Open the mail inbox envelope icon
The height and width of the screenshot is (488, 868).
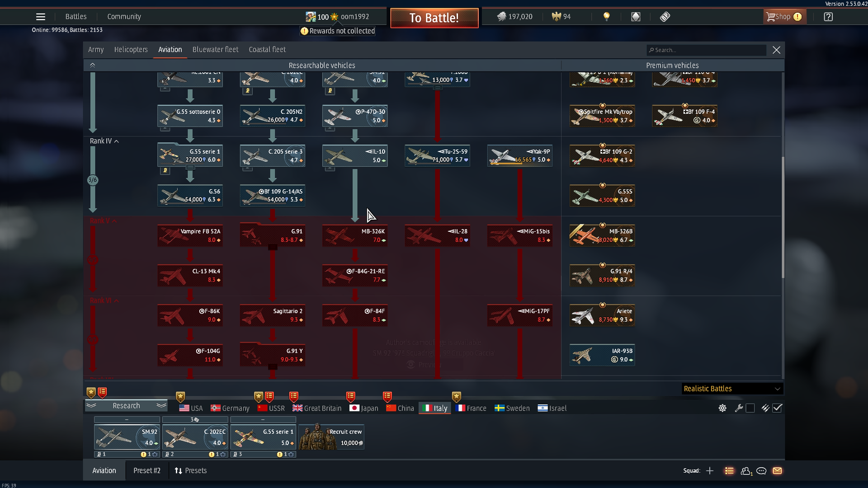(x=777, y=471)
